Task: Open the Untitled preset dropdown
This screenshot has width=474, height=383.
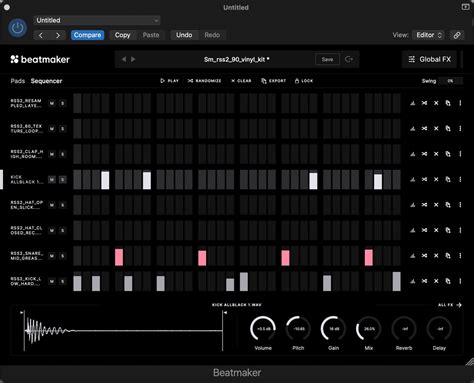Action: [x=97, y=20]
